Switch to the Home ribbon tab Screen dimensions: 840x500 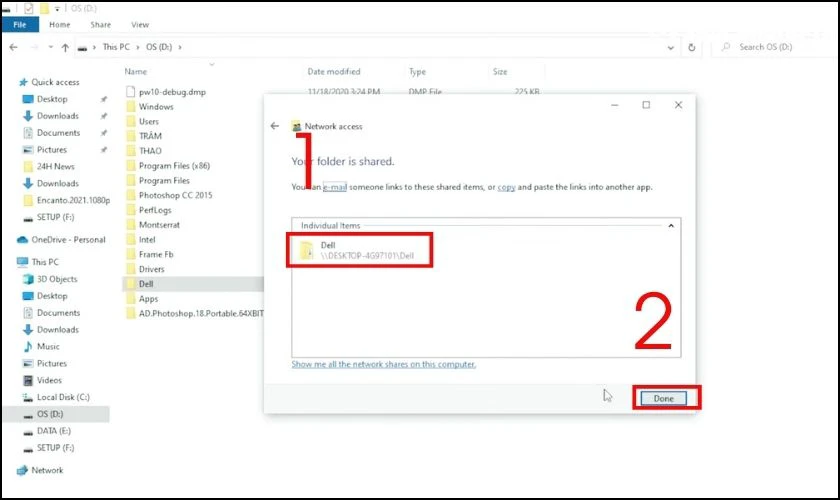pos(59,25)
